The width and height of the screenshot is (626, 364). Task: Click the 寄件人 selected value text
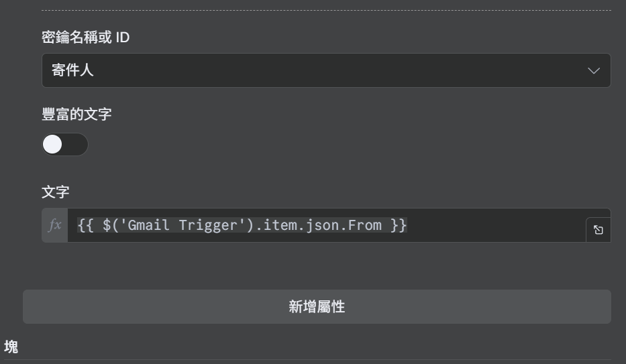[72, 70]
